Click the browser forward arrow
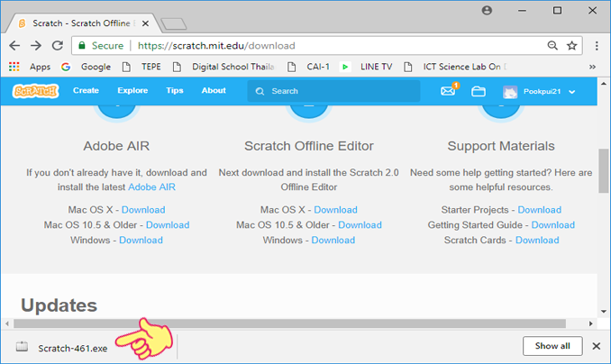 36,46
